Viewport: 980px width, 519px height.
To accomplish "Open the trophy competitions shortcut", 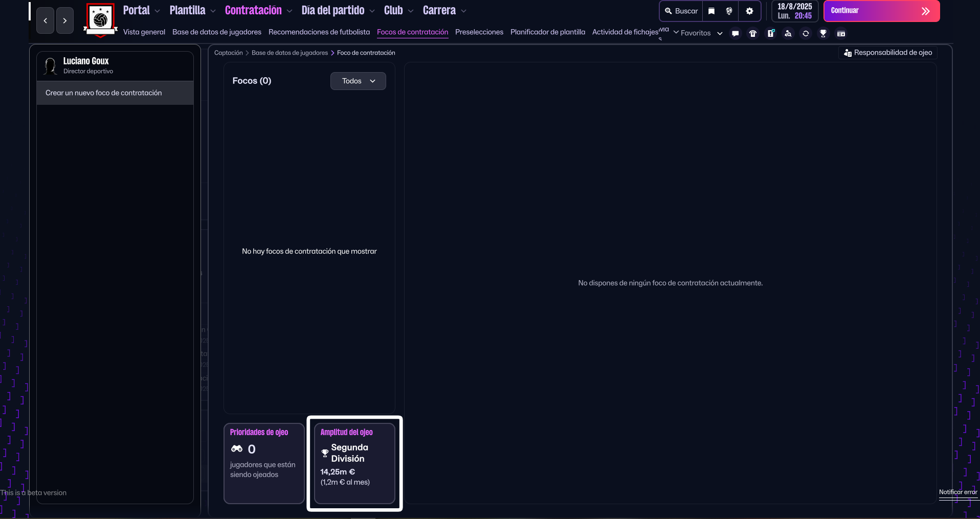I will (823, 33).
